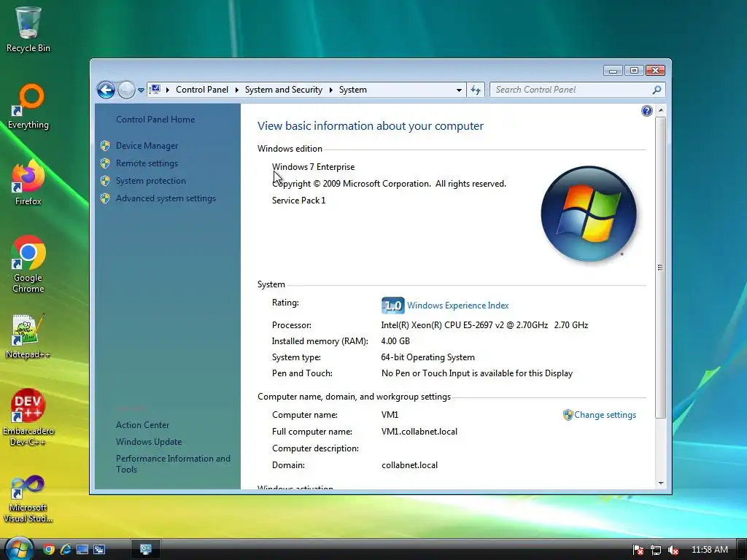Click the vertical scrollbar up arrow
The width and height of the screenshot is (747, 560).
click(x=661, y=111)
